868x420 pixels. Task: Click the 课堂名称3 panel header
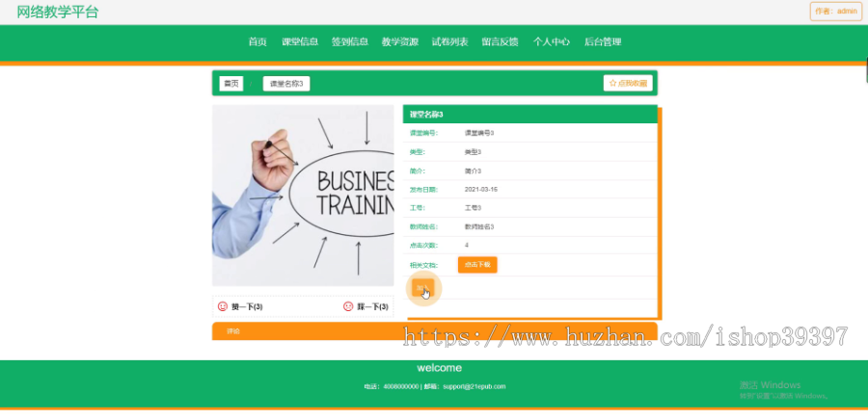coord(529,115)
